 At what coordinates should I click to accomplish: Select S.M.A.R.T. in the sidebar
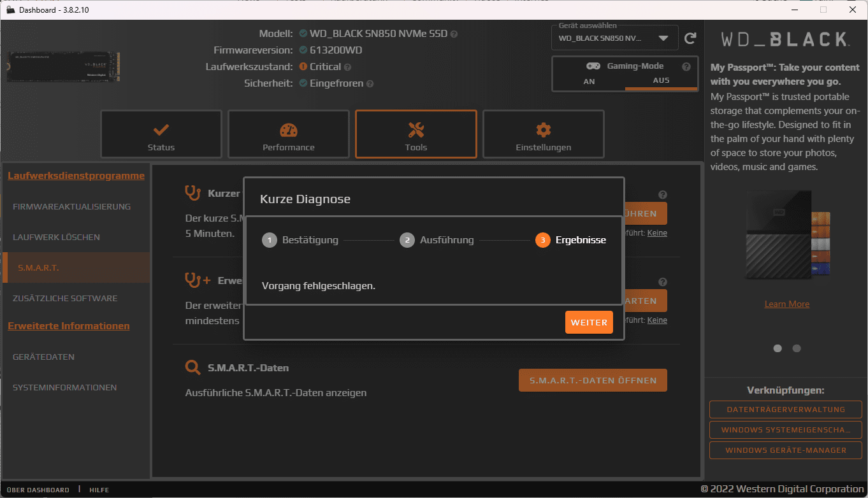coord(76,267)
